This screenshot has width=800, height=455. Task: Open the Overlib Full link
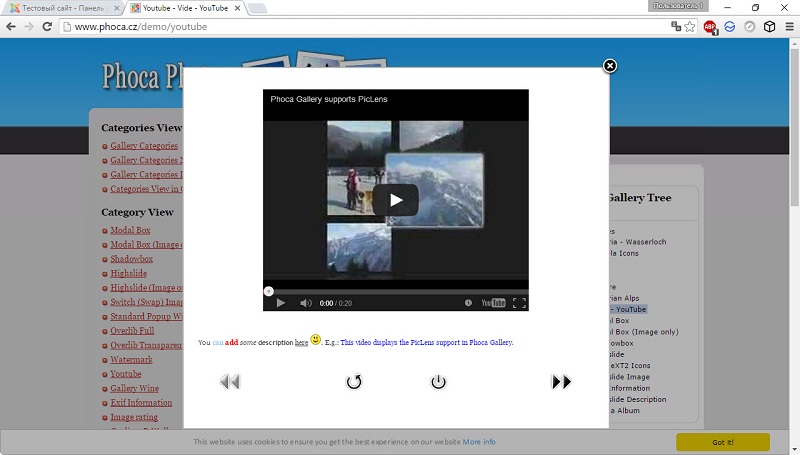(x=132, y=331)
